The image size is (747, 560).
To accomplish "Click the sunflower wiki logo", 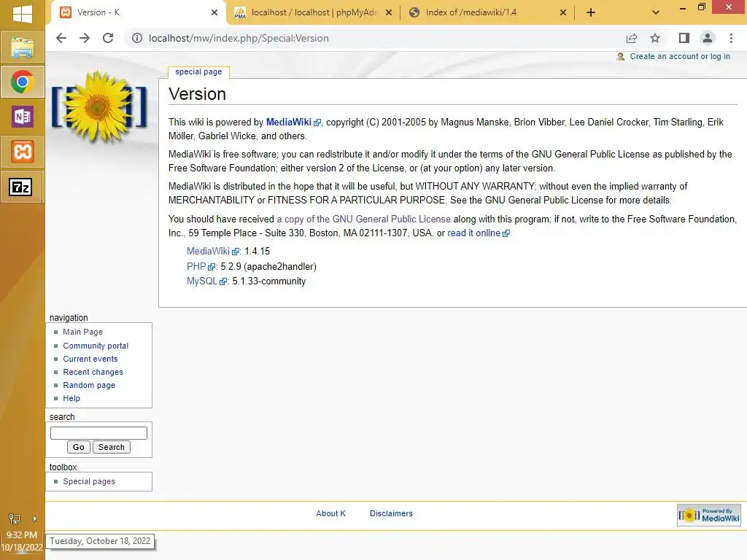I will coord(99,108).
